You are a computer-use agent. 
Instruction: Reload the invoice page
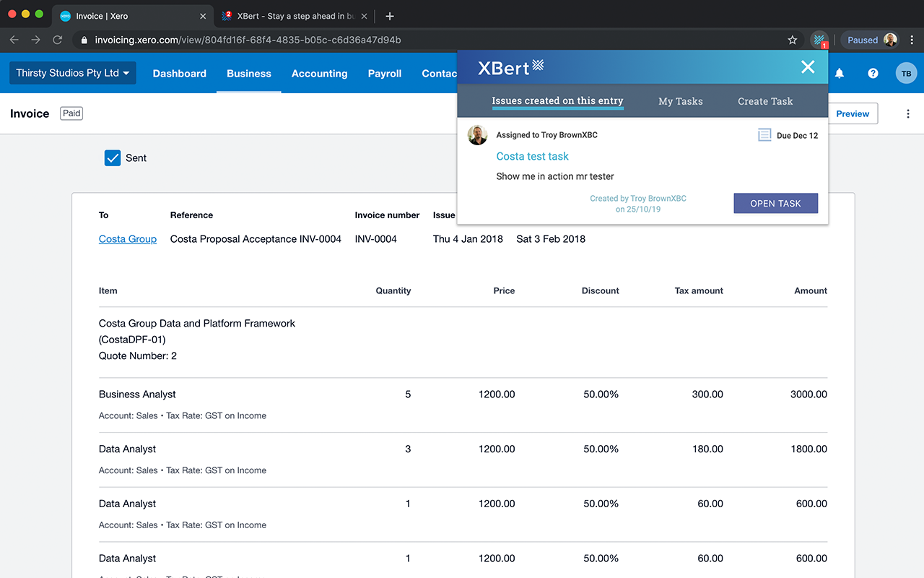click(58, 40)
